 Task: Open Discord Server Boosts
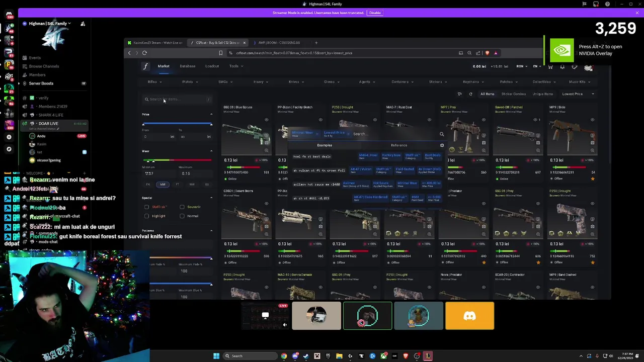point(41,83)
